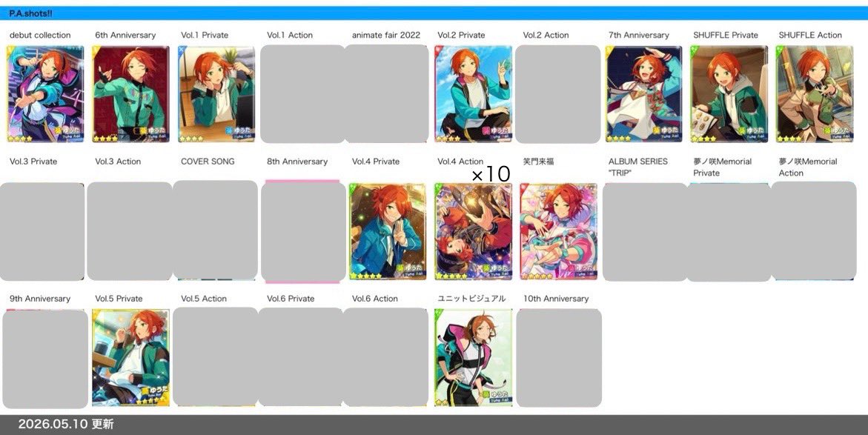Click the "debut collection" label
Viewport: 868px width, 435px height.
[40, 35]
